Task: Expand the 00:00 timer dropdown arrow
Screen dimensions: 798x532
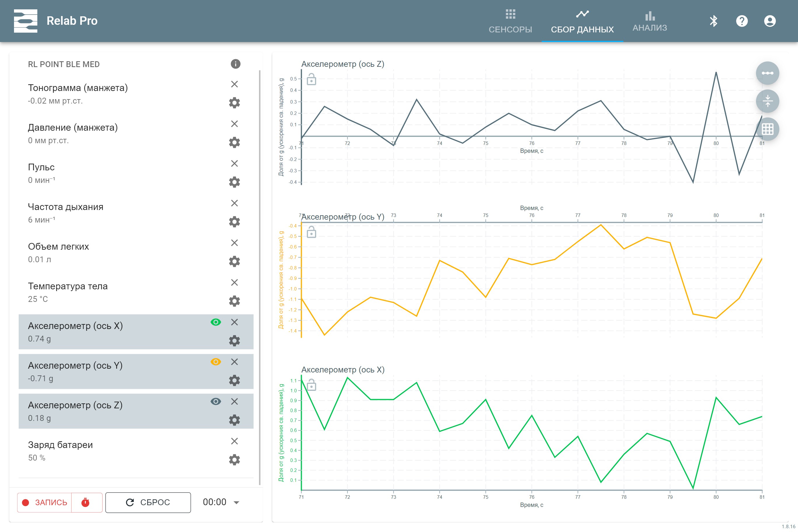Action: coord(237,503)
